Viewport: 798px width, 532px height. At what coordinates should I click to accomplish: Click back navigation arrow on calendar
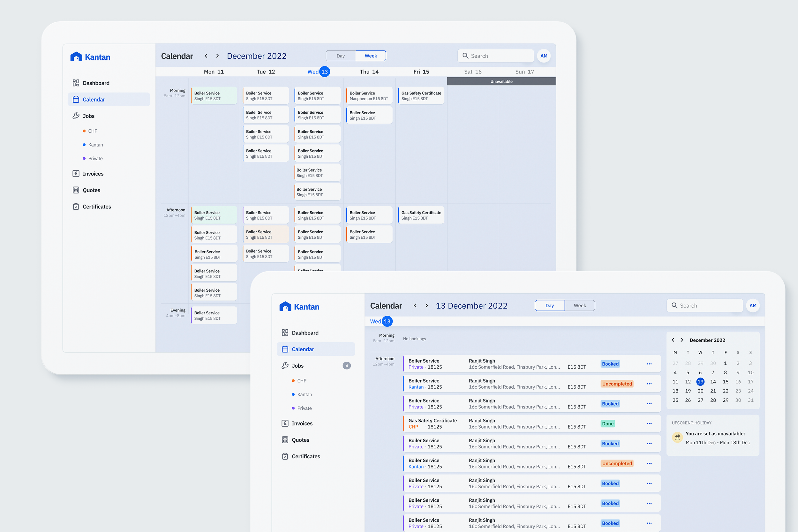(x=206, y=55)
